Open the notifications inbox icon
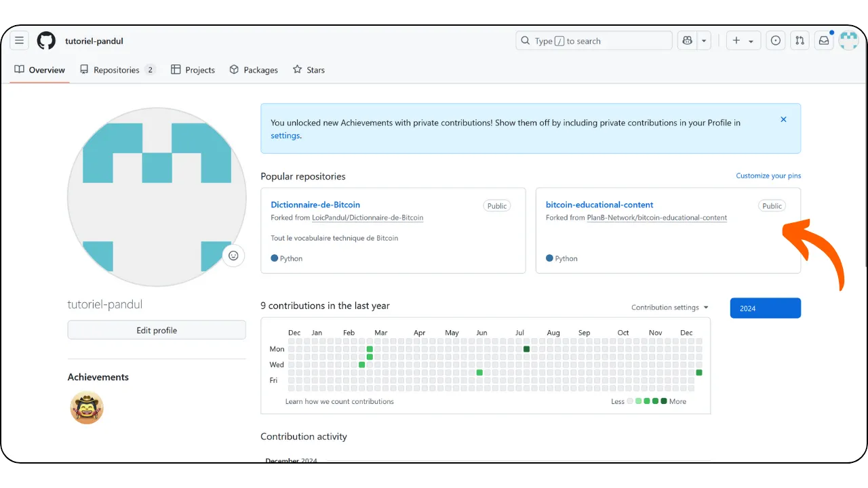868x488 pixels. [x=824, y=41]
